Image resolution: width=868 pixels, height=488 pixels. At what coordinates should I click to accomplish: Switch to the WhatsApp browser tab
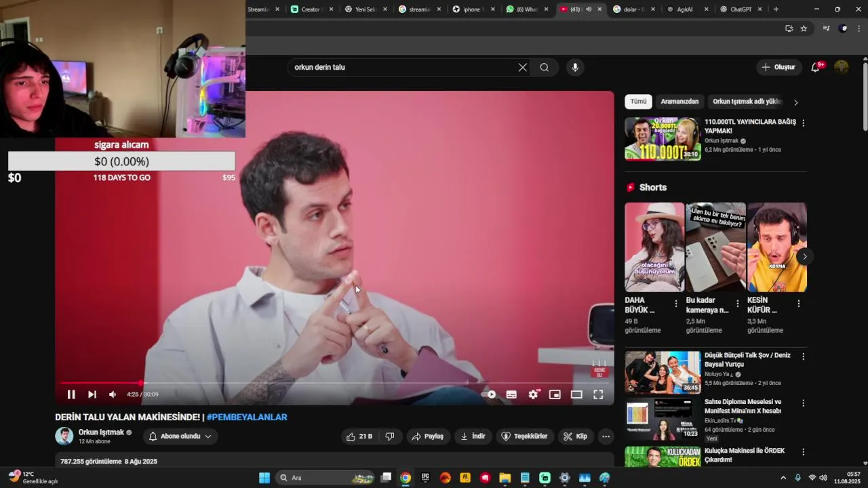526,9
